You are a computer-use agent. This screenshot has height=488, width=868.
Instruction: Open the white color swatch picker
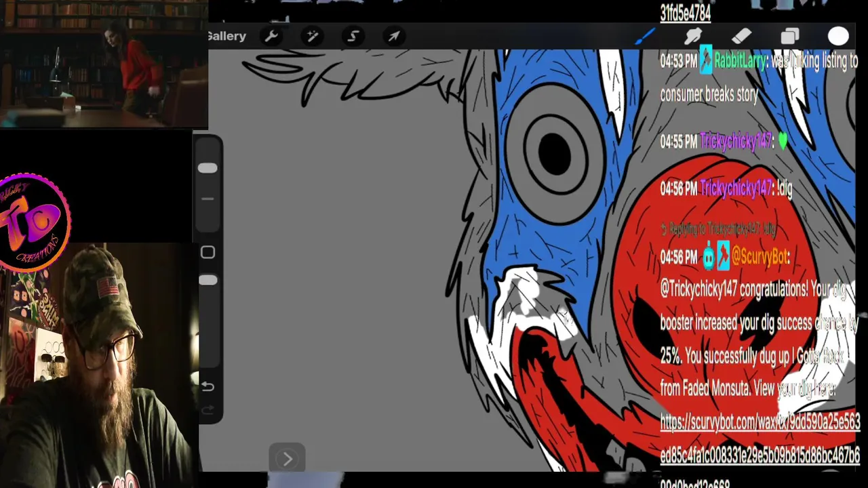click(838, 37)
